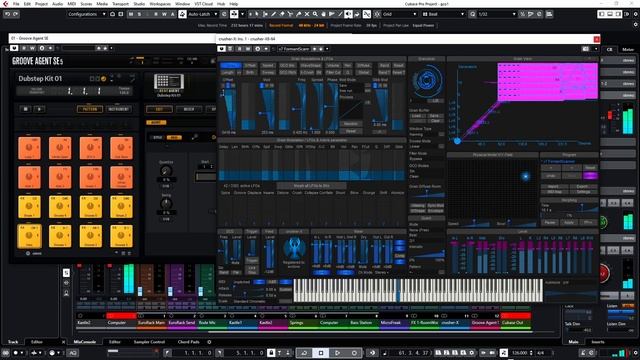Click the Groove Agent kit pad-grid thumbnail
Viewport: 640px width, 360px height.
pos(169,82)
